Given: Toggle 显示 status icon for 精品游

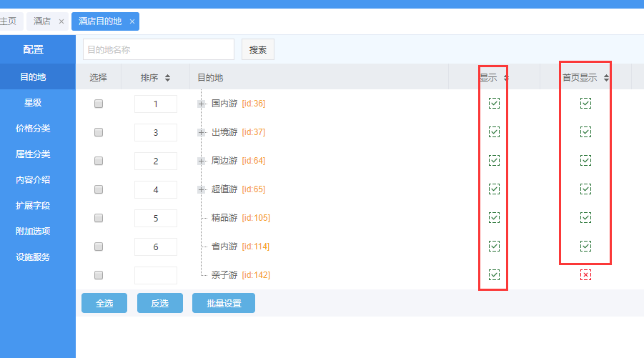Looking at the screenshot, I should [x=494, y=218].
